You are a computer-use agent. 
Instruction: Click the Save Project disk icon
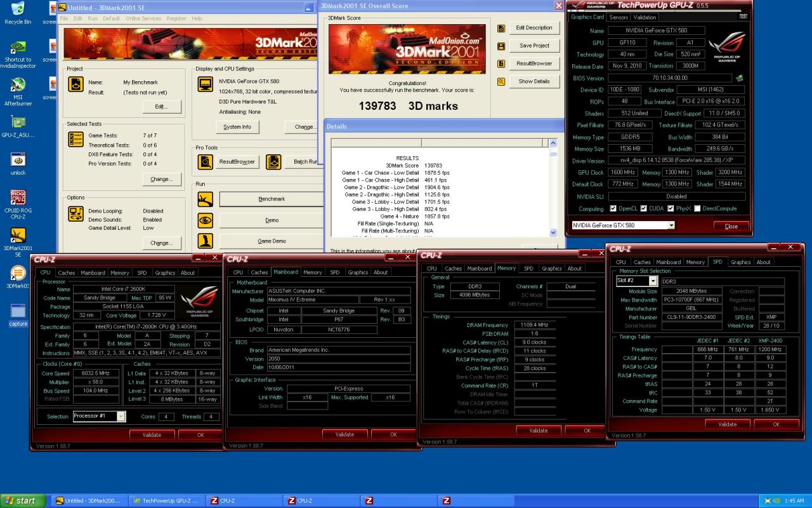coord(501,46)
